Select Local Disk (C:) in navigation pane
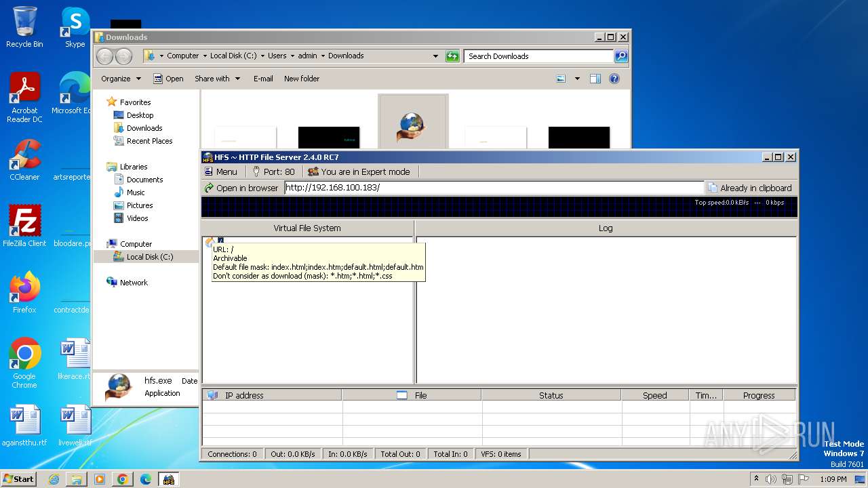 pyautogui.click(x=149, y=257)
